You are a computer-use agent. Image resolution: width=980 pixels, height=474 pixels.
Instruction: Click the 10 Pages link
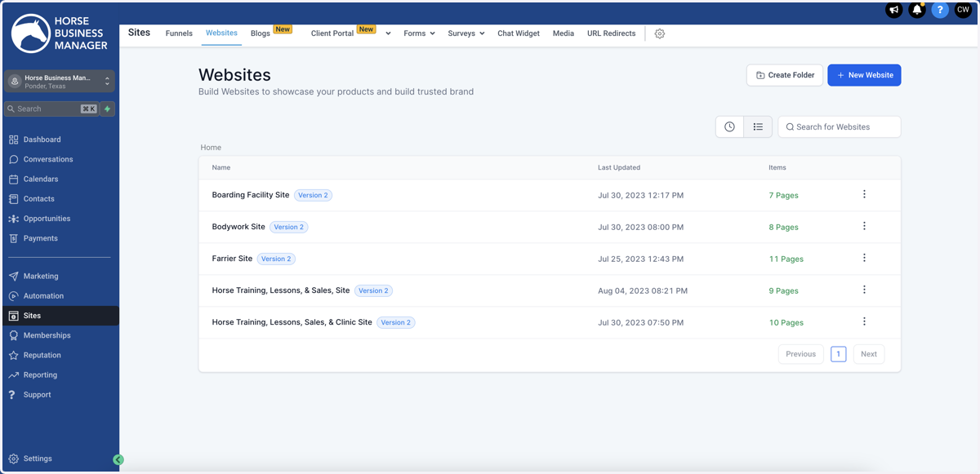tap(786, 322)
